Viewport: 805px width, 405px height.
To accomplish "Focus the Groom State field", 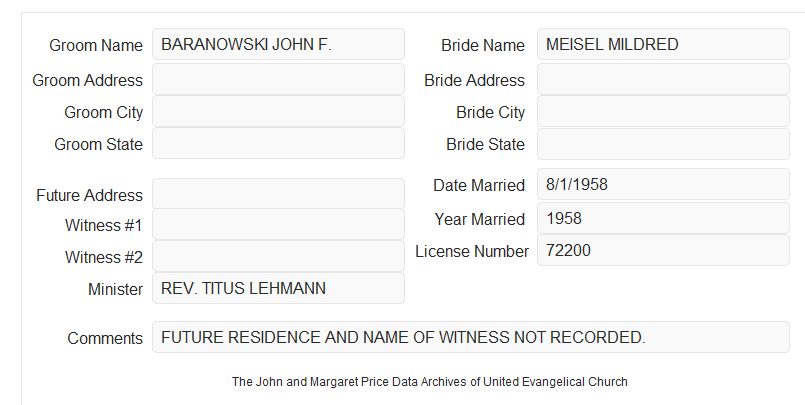I will point(278,143).
